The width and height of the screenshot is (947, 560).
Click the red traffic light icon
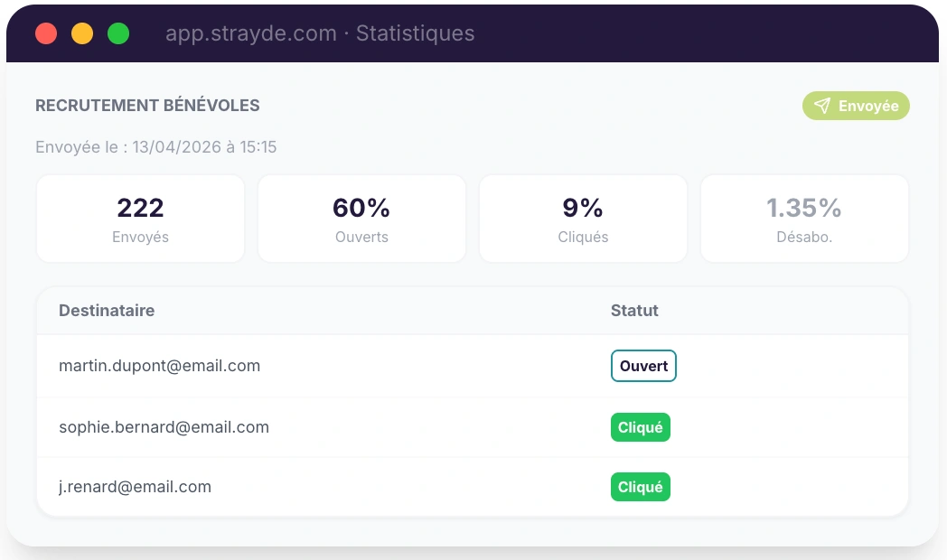click(x=46, y=33)
